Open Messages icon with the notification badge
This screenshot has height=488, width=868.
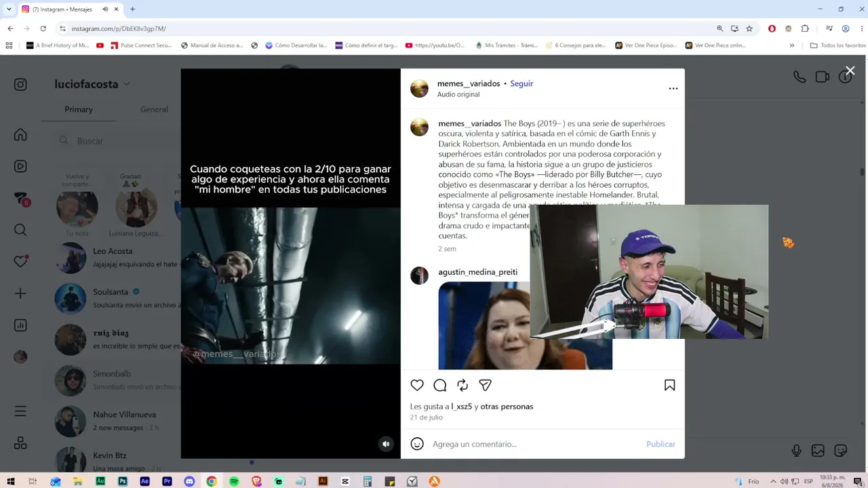[21, 198]
